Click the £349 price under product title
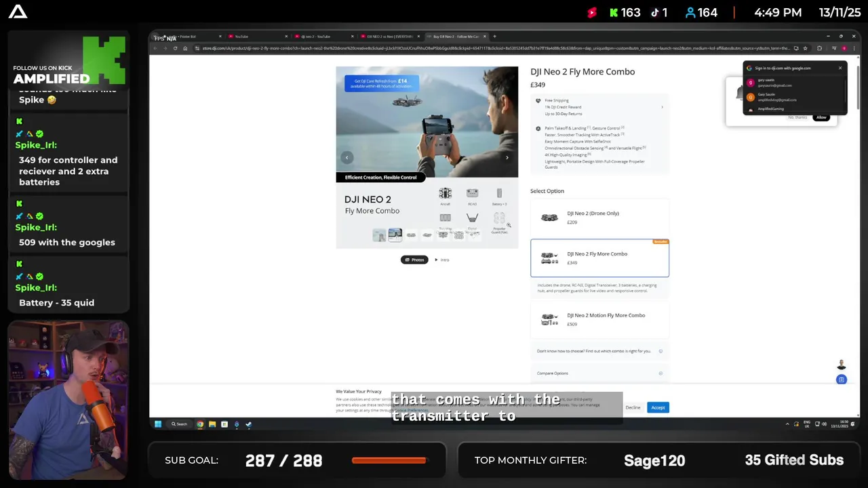This screenshot has height=488, width=868. [538, 85]
